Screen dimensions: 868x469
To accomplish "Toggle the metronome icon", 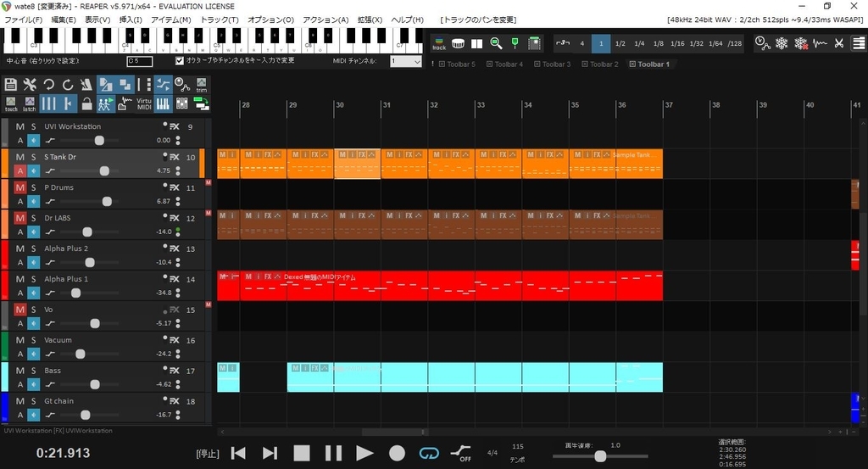I will [86, 84].
